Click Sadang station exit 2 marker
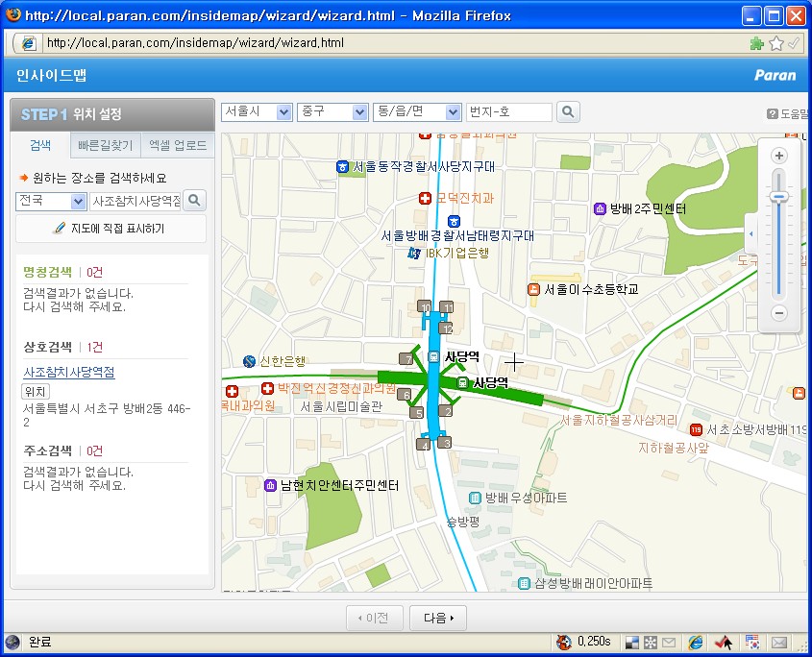Image resolution: width=812 pixels, height=657 pixels. [x=445, y=411]
